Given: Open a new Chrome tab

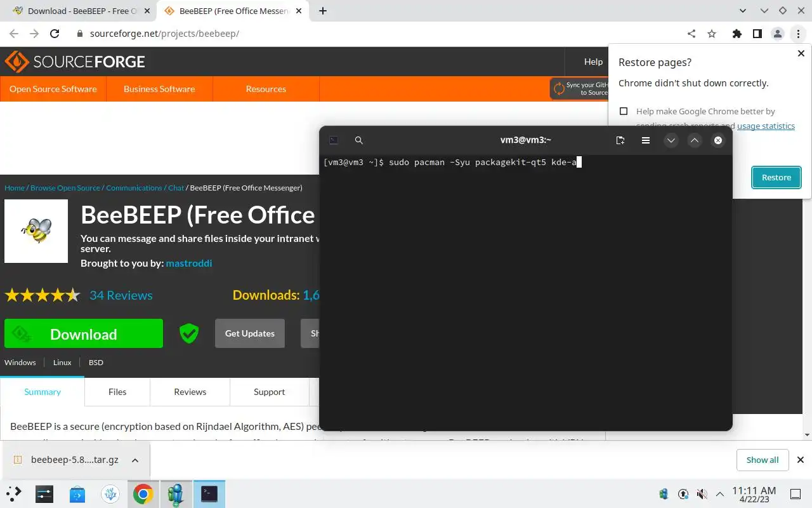Looking at the screenshot, I should [323, 11].
